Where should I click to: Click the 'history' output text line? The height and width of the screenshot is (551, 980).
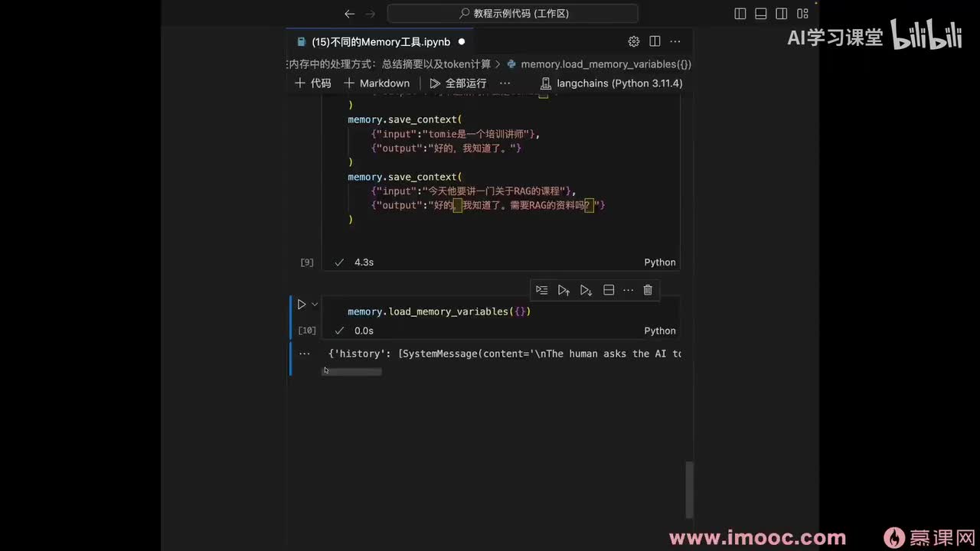[505, 354]
